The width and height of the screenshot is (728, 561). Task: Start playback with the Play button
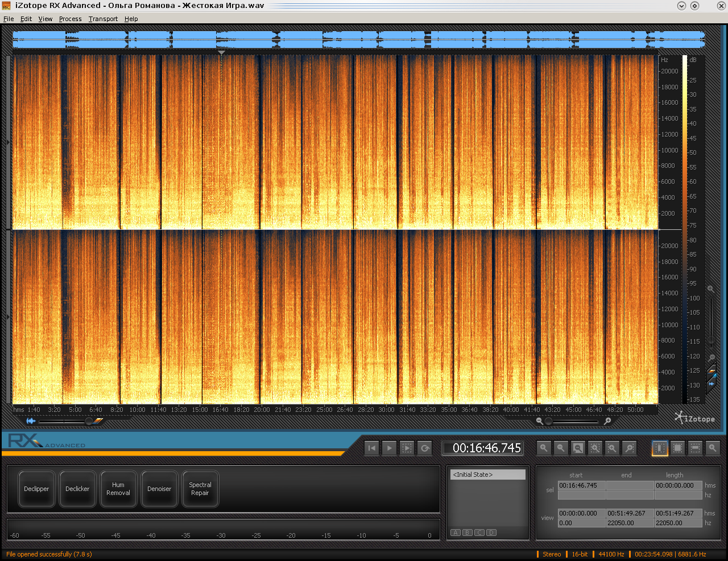point(389,448)
